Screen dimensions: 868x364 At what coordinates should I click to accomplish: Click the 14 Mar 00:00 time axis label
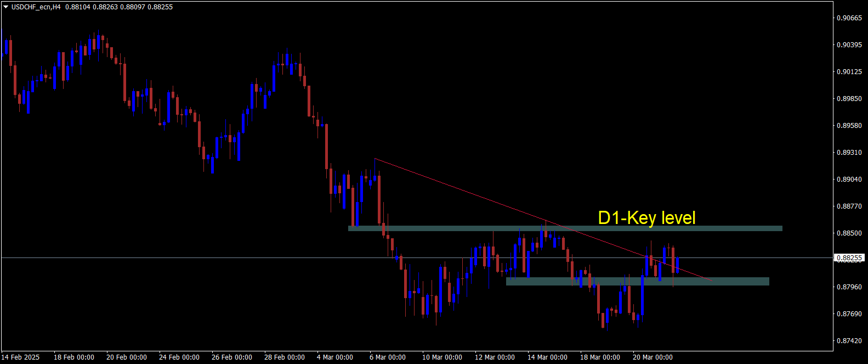(x=547, y=357)
